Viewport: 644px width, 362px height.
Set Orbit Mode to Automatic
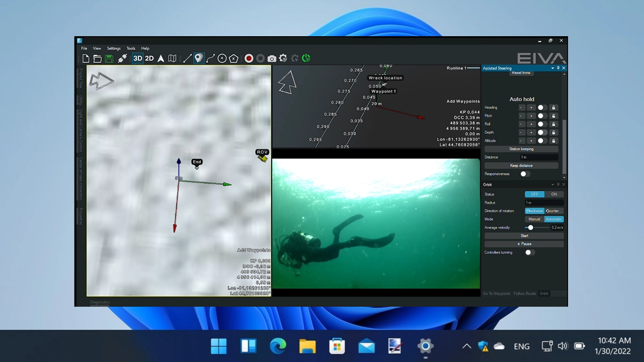pyautogui.click(x=554, y=219)
